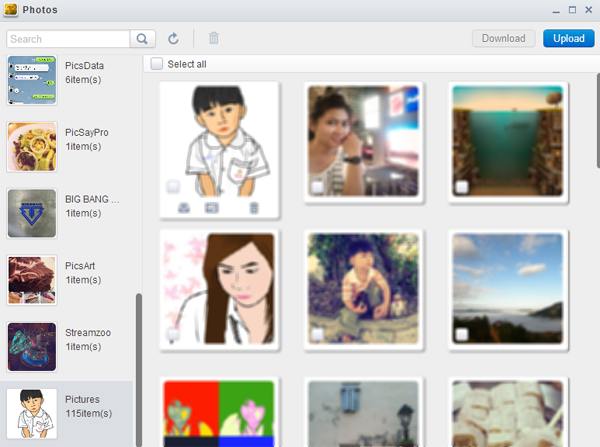The image size is (600, 447).
Task: Open the PicsData album
Action: click(67, 80)
